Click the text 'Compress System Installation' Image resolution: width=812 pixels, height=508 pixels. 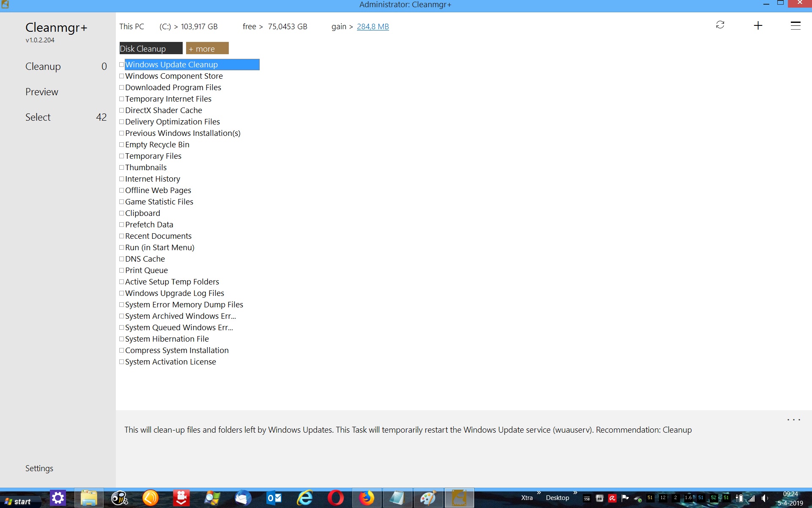tap(177, 351)
